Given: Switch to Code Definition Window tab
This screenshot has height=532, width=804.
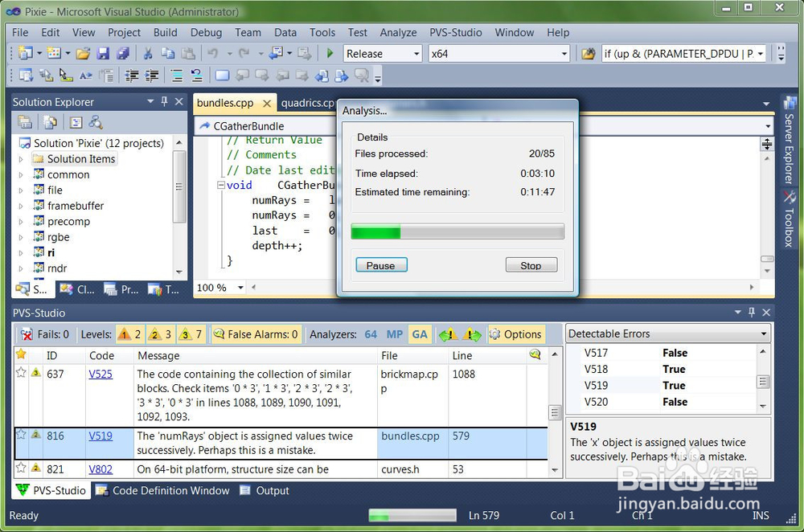Looking at the screenshot, I should pyautogui.click(x=162, y=490).
